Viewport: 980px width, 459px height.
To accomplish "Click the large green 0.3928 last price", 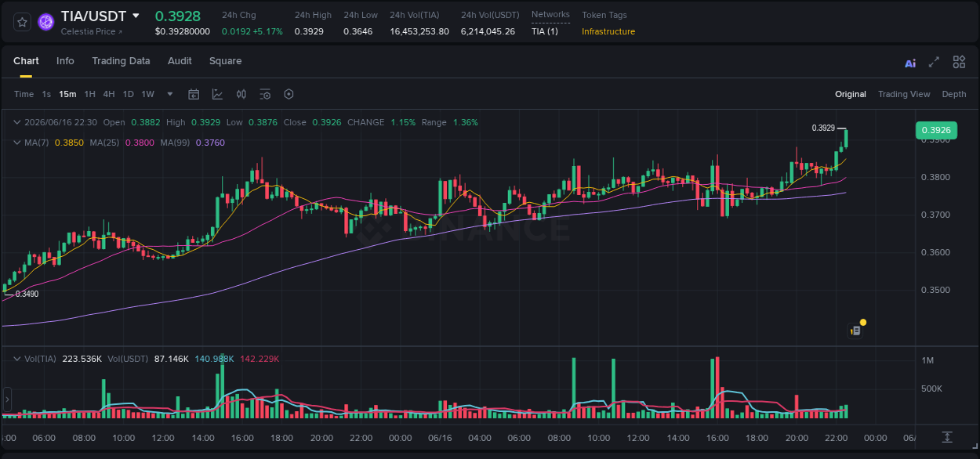I will (178, 16).
